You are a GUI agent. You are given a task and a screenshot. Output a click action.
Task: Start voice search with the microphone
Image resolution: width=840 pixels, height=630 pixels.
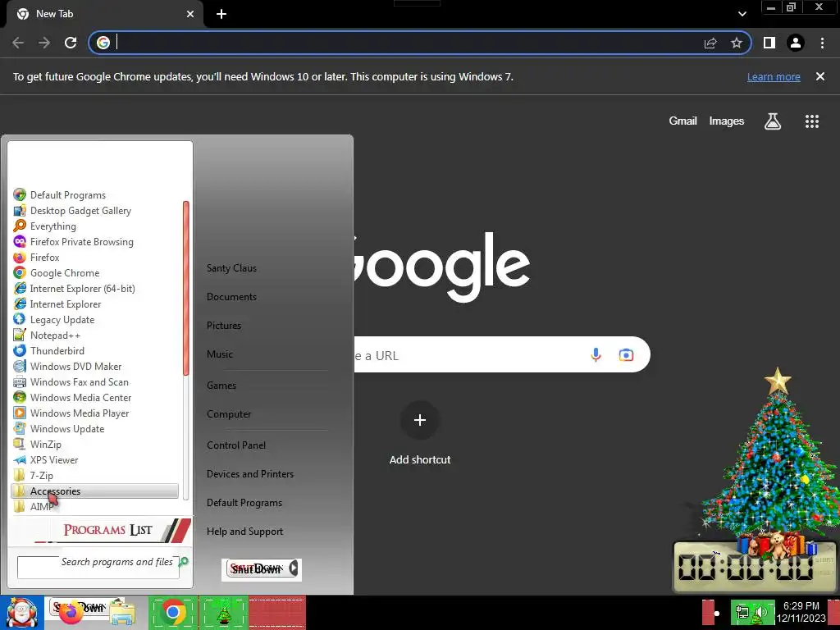596,354
